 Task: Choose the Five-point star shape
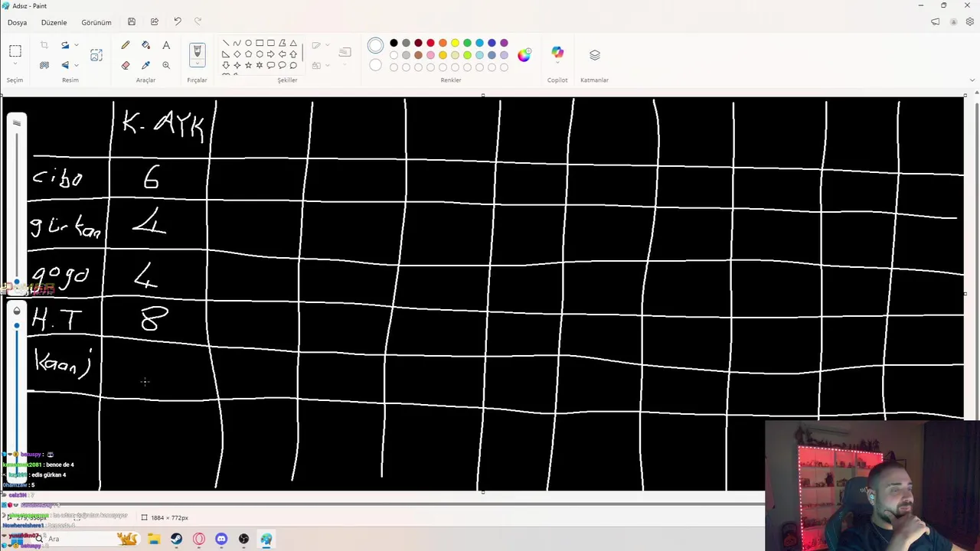[x=248, y=65]
